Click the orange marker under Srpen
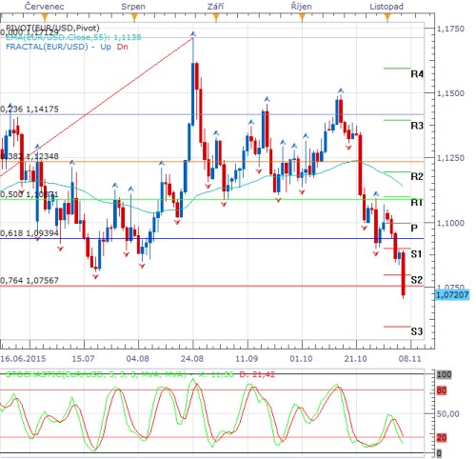The width and height of the screenshot is (476, 459). (134, 17)
